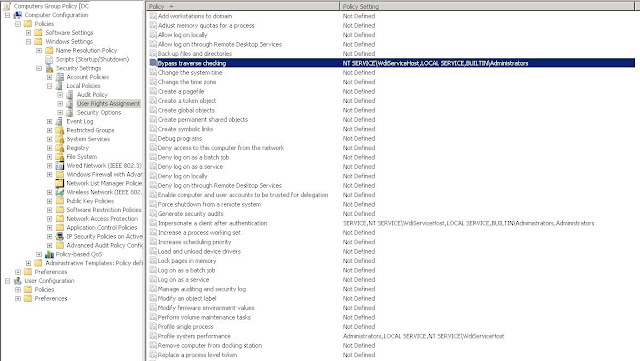Select Perform volume maintenance tasks policy
640x361 pixels.
[x=204, y=317]
